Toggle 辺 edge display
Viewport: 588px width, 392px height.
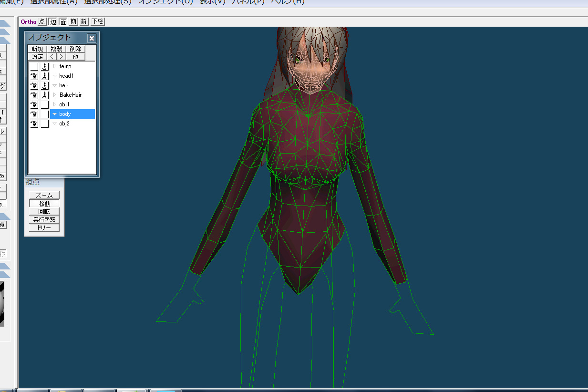[x=52, y=21]
